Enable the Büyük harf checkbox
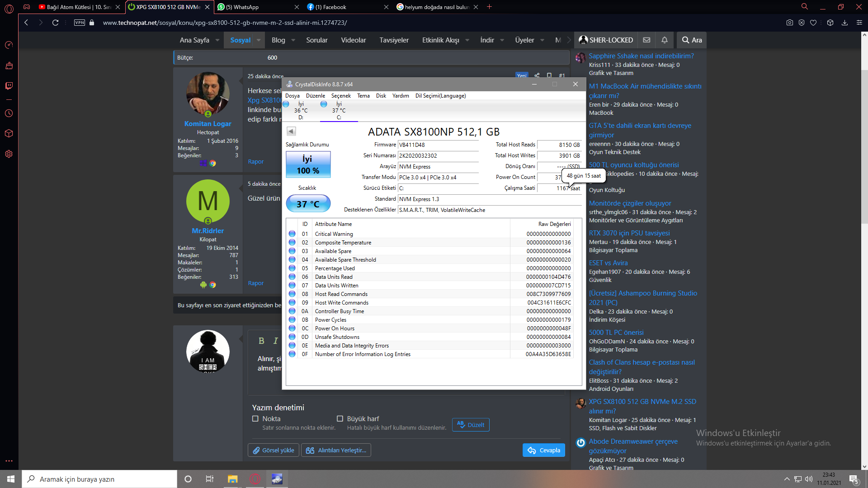The image size is (868, 488). point(340,419)
